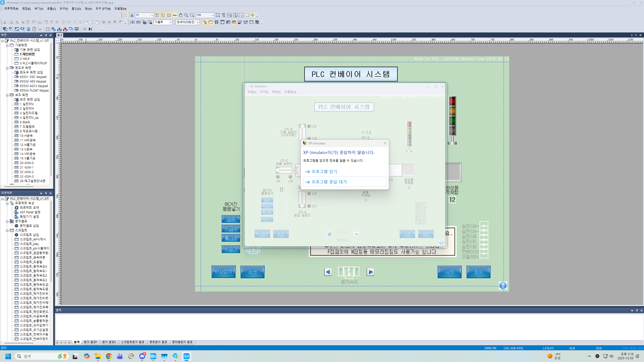Open 화면(S) menu in XP_Simulator window
644x362 pixels.
pos(276,92)
